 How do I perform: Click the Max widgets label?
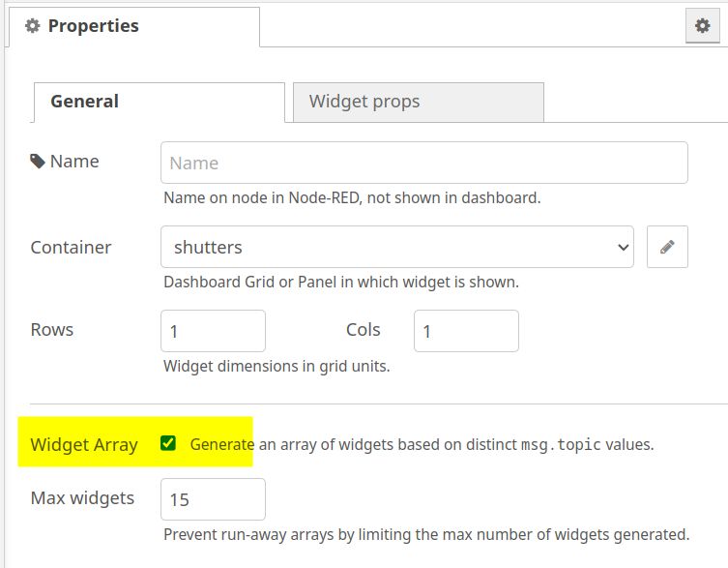82,497
